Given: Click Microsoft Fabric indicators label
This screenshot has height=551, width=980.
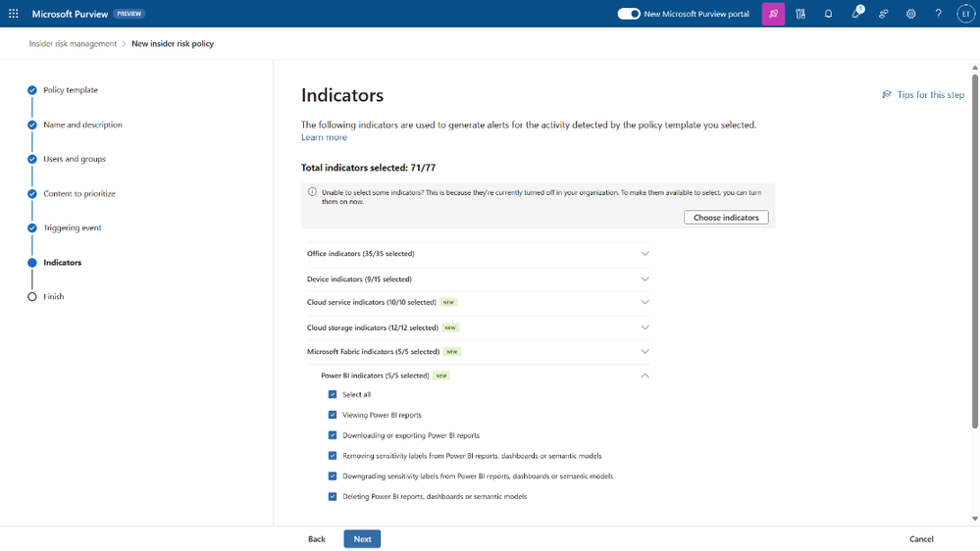Looking at the screenshot, I should (373, 352).
